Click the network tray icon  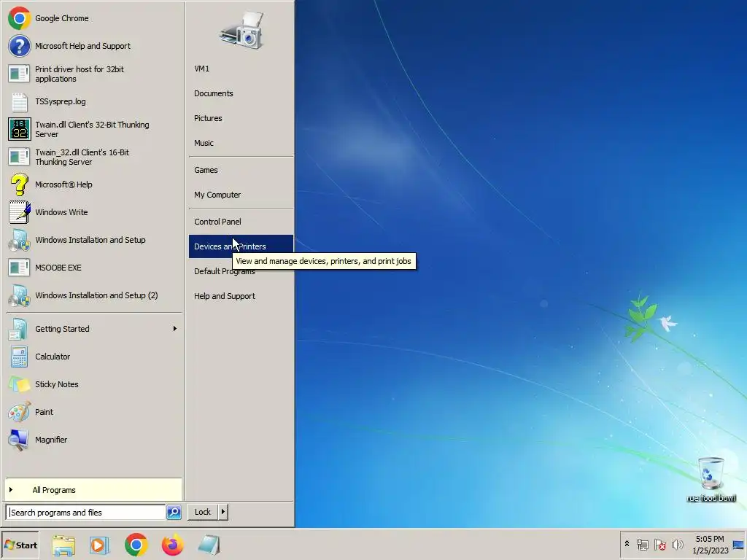pos(643,545)
